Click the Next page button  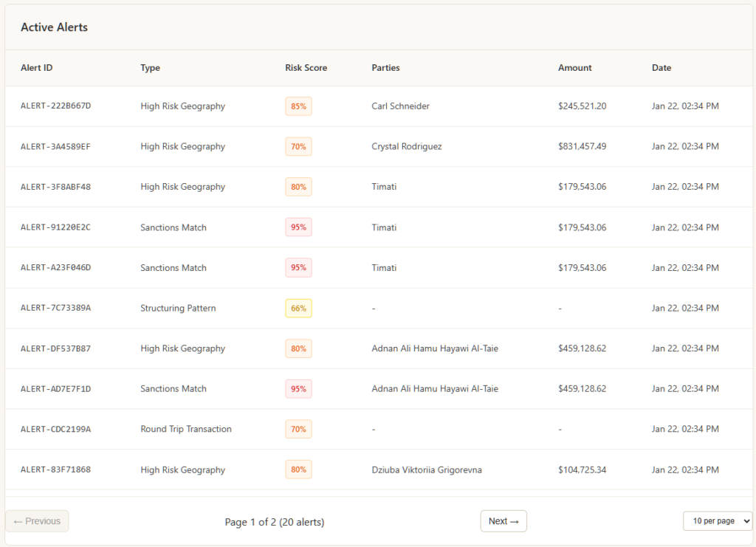(504, 521)
